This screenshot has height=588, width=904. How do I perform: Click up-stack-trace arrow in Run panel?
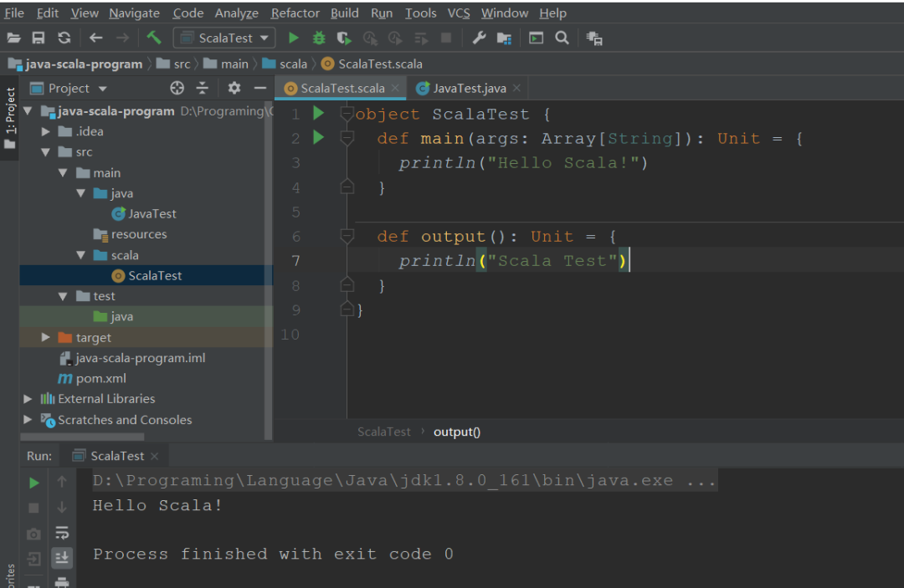pos(62,482)
